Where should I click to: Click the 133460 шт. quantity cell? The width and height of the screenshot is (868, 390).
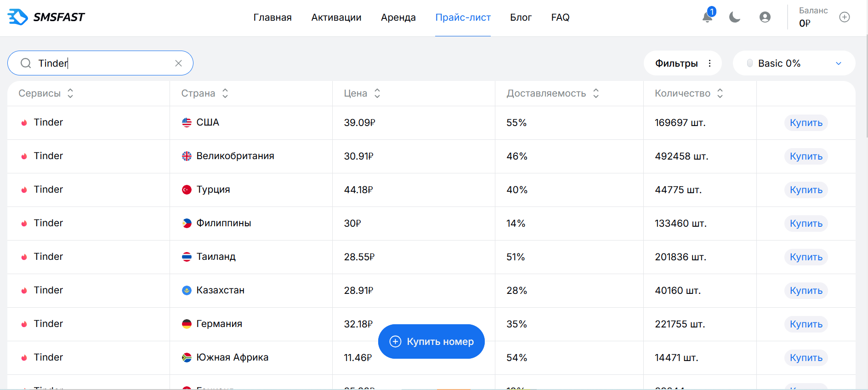click(681, 224)
